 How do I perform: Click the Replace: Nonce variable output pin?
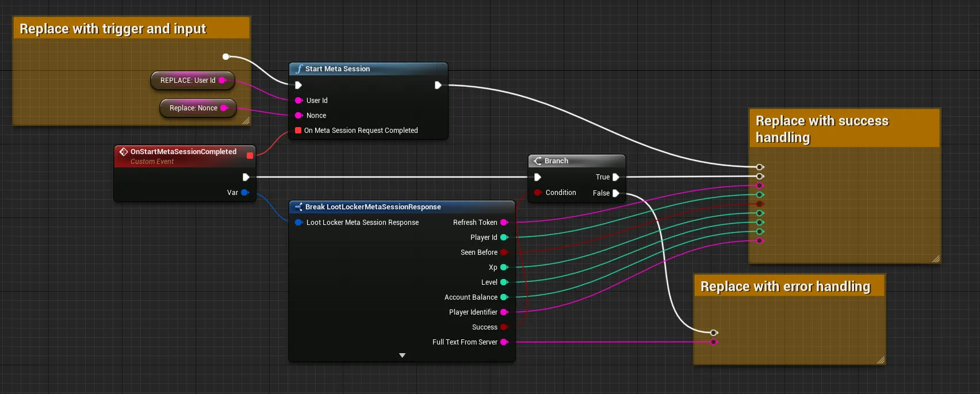pyautogui.click(x=224, y=108)
